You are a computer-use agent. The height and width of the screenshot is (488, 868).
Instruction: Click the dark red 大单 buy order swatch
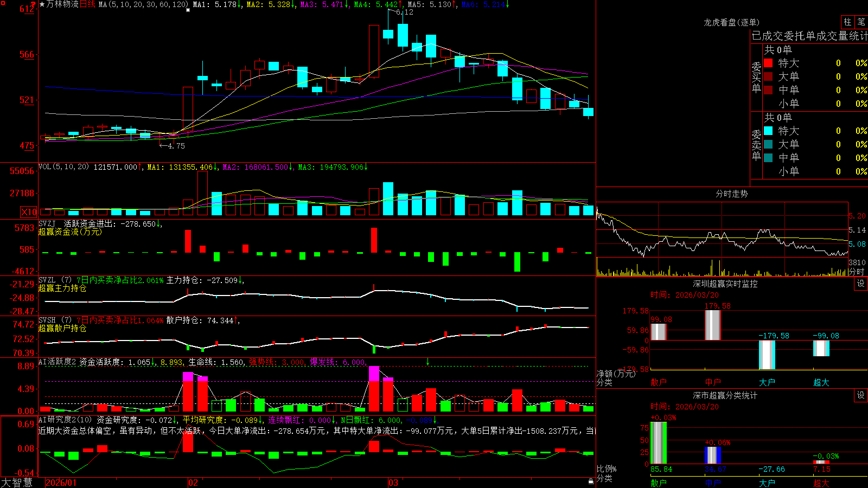click(768, 76)
